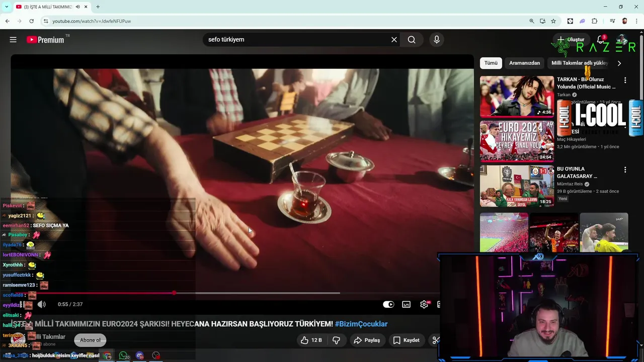
Task: Open Chrome three-dot menu
Action: [x=636, y=21]
